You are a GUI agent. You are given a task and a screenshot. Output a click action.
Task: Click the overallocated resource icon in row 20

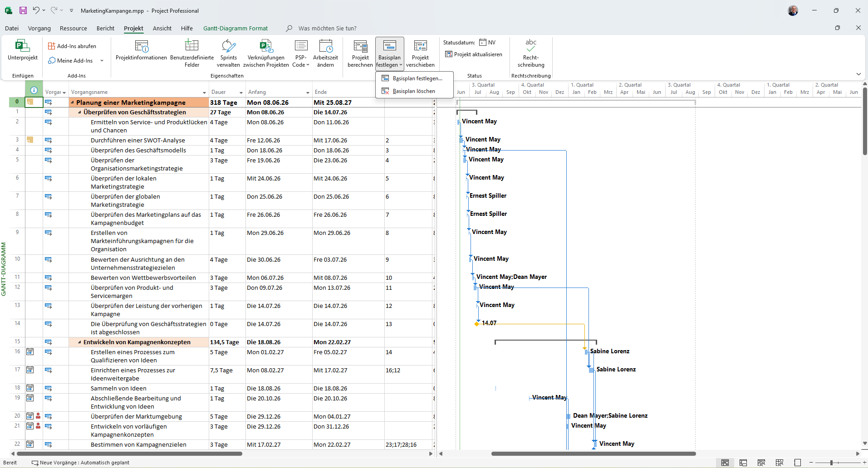point(38,416)
